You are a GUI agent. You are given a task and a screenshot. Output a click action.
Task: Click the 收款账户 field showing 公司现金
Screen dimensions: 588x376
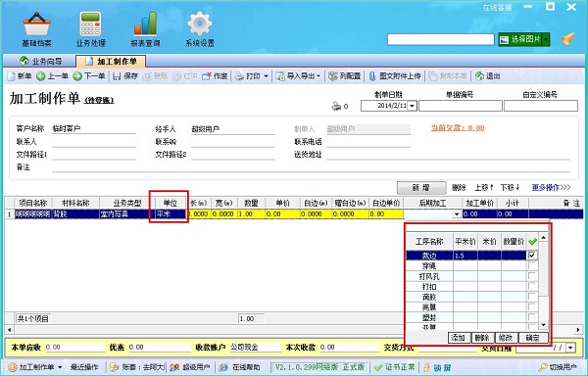255,348
